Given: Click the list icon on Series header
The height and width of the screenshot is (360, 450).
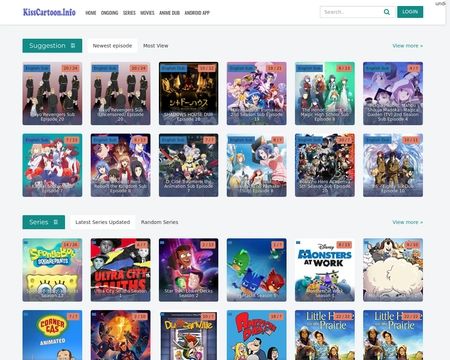Looking at the screenshot, I should pos(56,222).
